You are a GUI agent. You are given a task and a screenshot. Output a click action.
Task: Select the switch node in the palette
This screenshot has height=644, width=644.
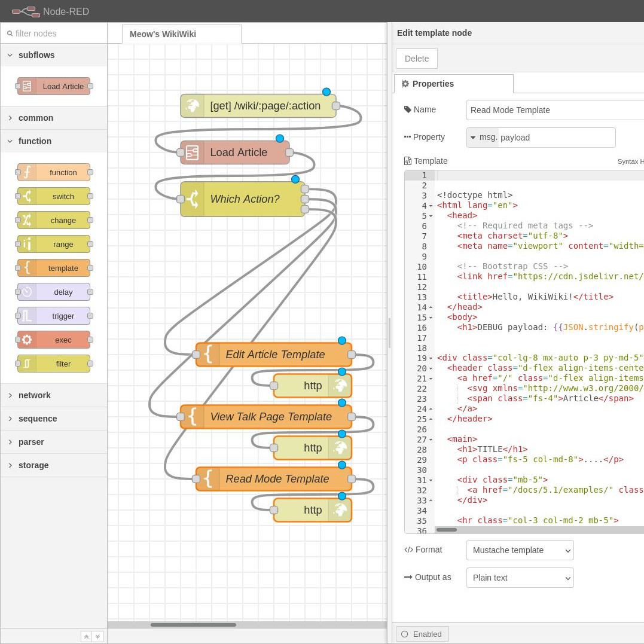[x=54, y=196]
